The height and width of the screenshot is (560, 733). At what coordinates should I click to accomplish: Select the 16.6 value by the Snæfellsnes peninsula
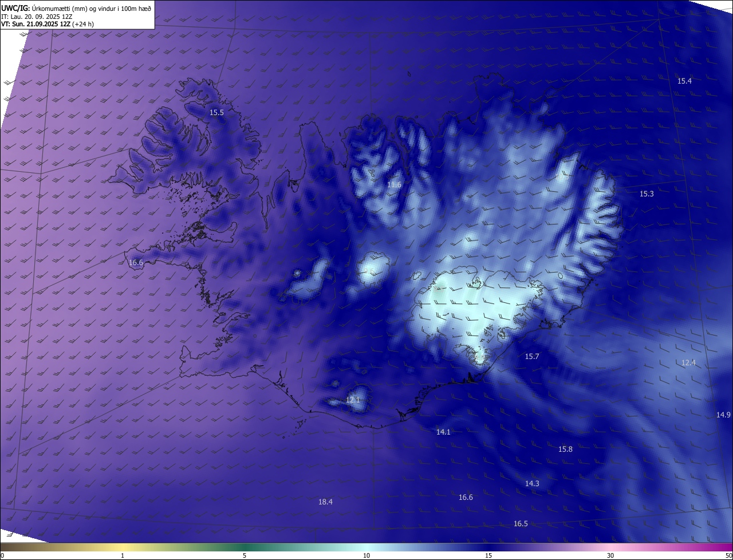point(136,263)
